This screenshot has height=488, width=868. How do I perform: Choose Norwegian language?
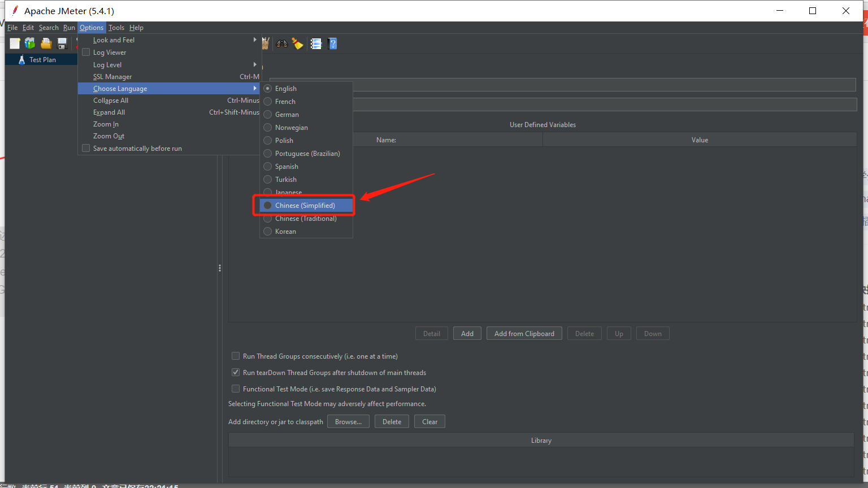coord(306,127)
